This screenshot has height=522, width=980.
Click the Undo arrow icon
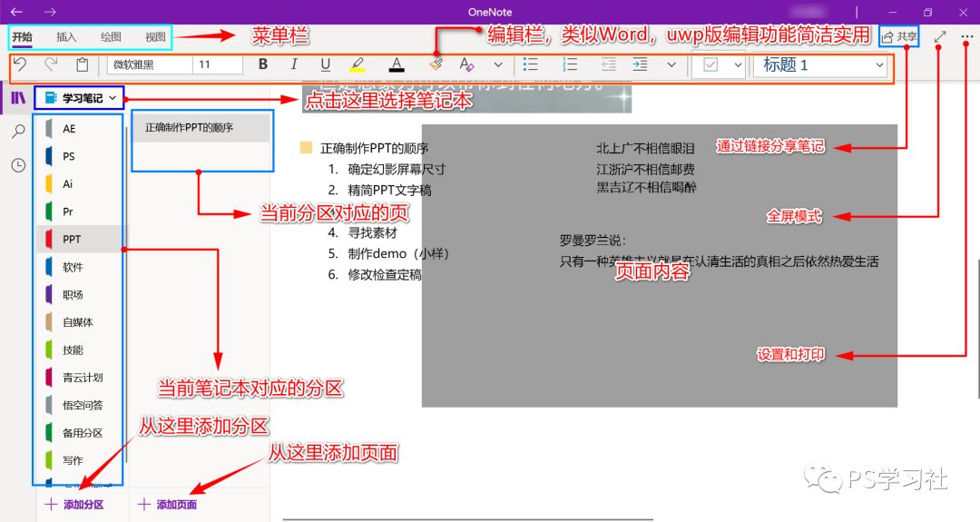pos(21,64)
